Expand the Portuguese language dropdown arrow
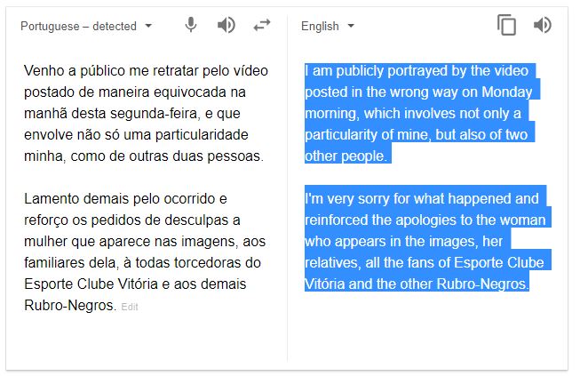588x376 pixels. (x=148, y=26)
